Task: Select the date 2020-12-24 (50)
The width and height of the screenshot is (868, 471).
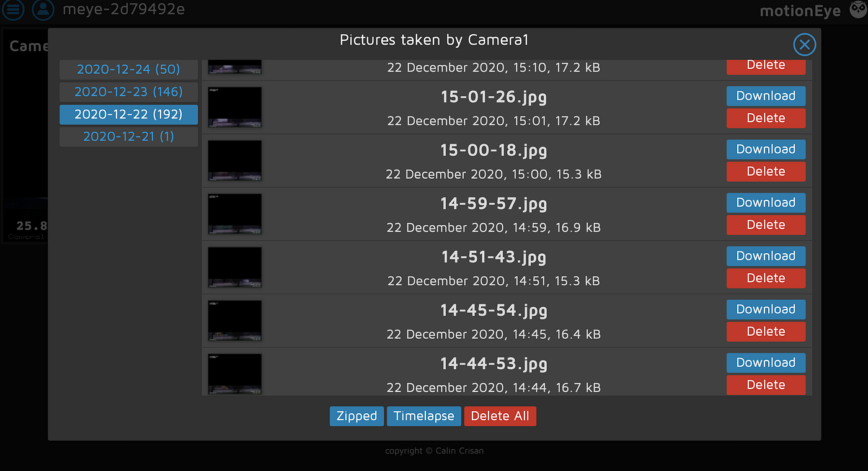Action: click(128, 70)
